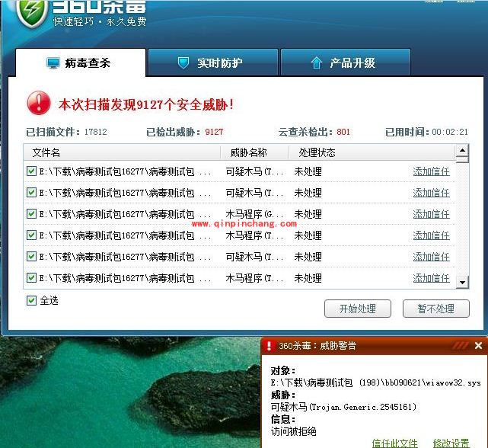The image size is (488, 448).
Task: Click the exclamation icon in threat popup title
Action: pyautogui.click(x=270, y=345)
